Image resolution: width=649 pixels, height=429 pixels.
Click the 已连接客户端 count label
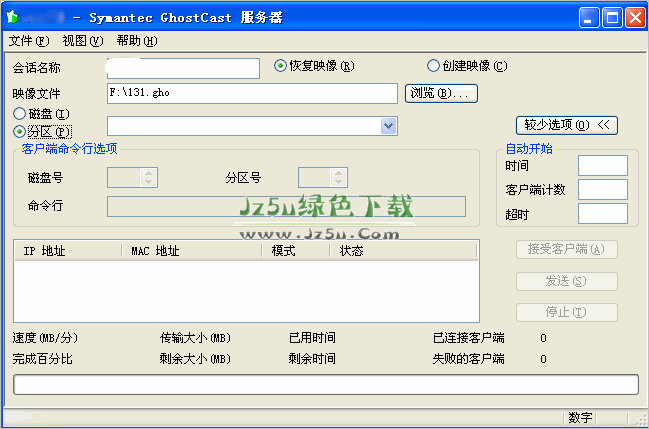469,338
